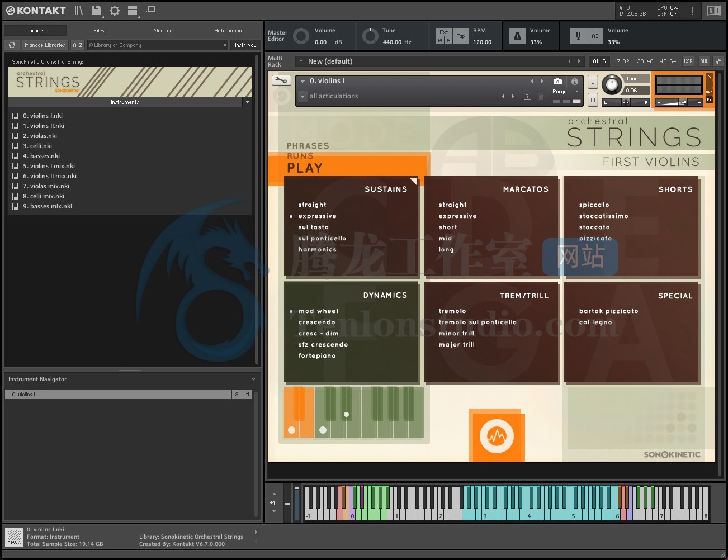
Task: Adjust the Master Volume knob
Action: click(x=301, y=36)
